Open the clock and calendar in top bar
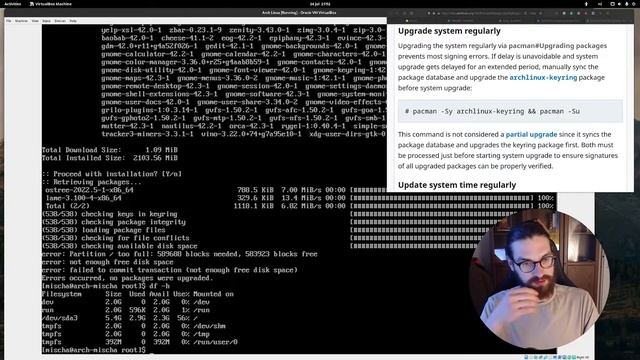Viewport: 640px width, 360px height. 320,4
